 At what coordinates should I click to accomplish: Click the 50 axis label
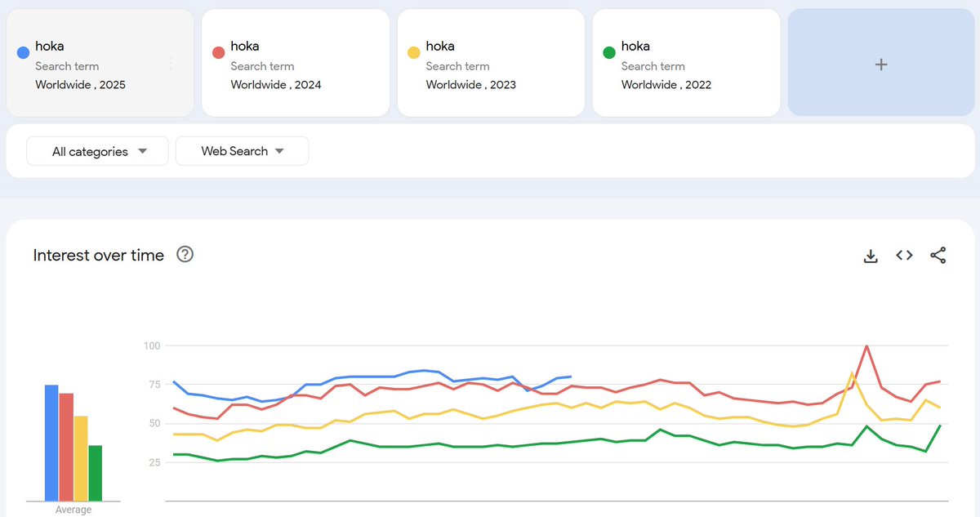click(x=154, y=424)
